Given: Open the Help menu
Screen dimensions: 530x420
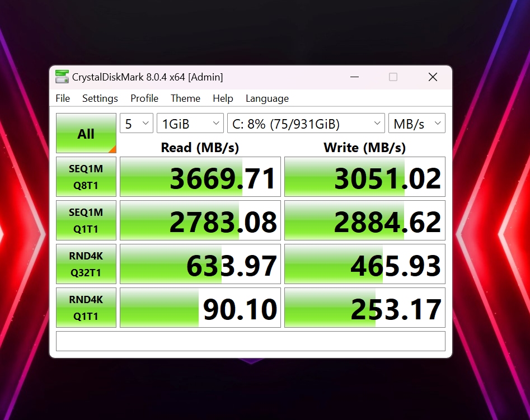Looking at the screenshot, I should click(223, 98).
